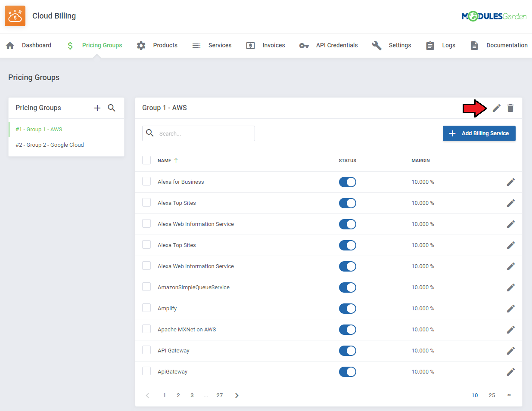
Task: Show all entries with infinity icon
Action: click(x=509, y=395)
